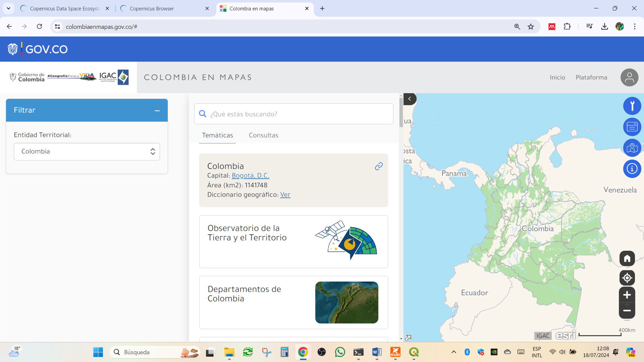Zoom in on the map

click(627, 295)
